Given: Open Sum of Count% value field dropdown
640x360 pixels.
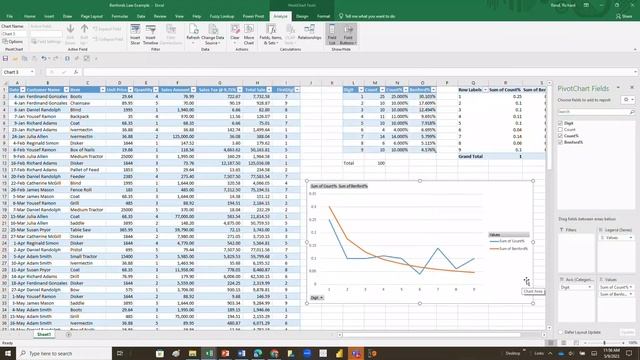Looking at the screenshot, I should pyautogui.click(x=631, y=287).
